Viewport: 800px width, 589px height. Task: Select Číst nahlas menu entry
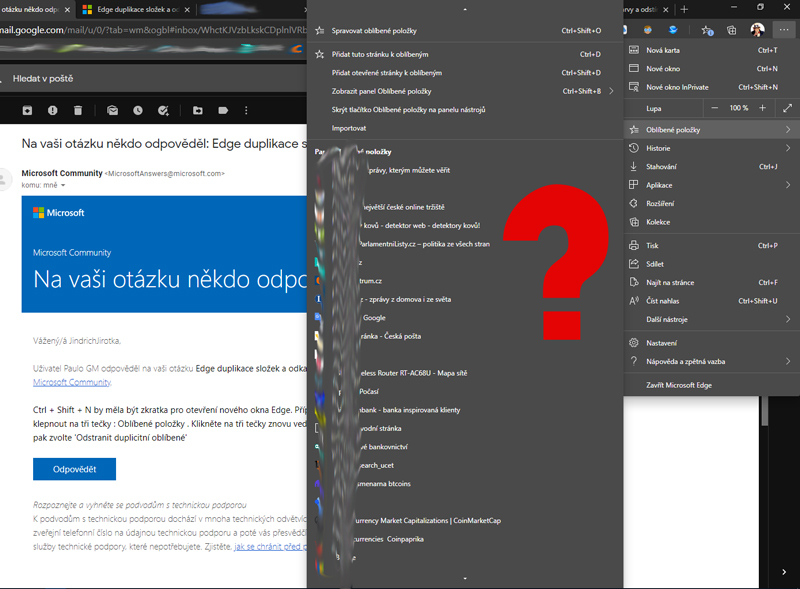coord(712,301)
